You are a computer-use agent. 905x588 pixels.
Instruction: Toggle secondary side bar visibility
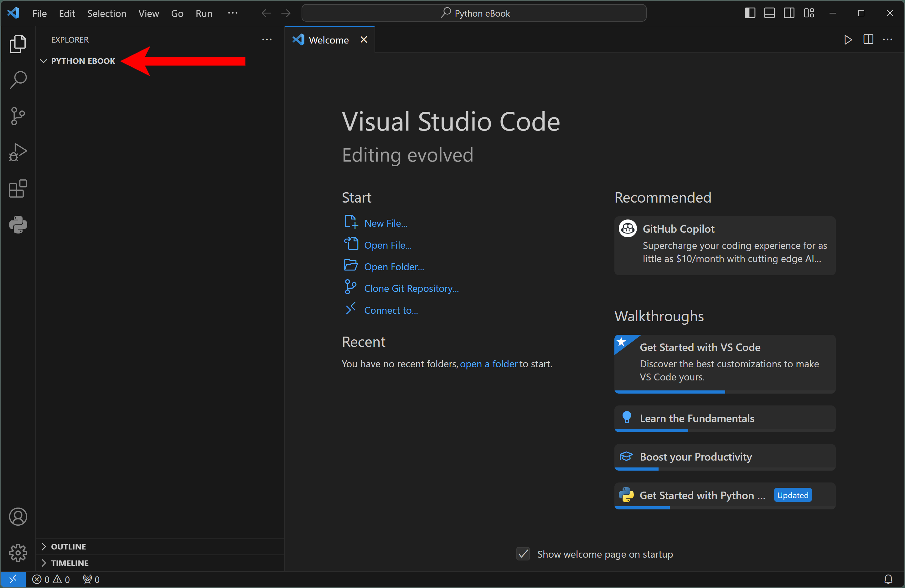pyautogui.click(x=789, y=13)
